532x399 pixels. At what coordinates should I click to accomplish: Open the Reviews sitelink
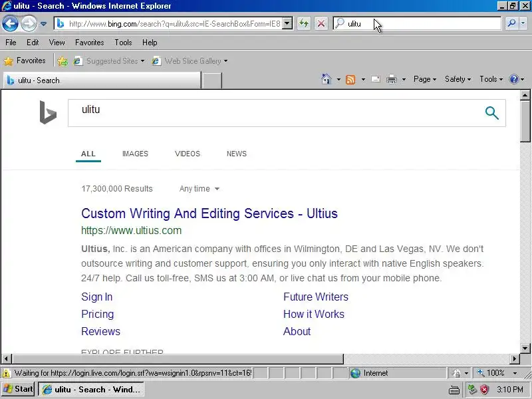(100, 331)
